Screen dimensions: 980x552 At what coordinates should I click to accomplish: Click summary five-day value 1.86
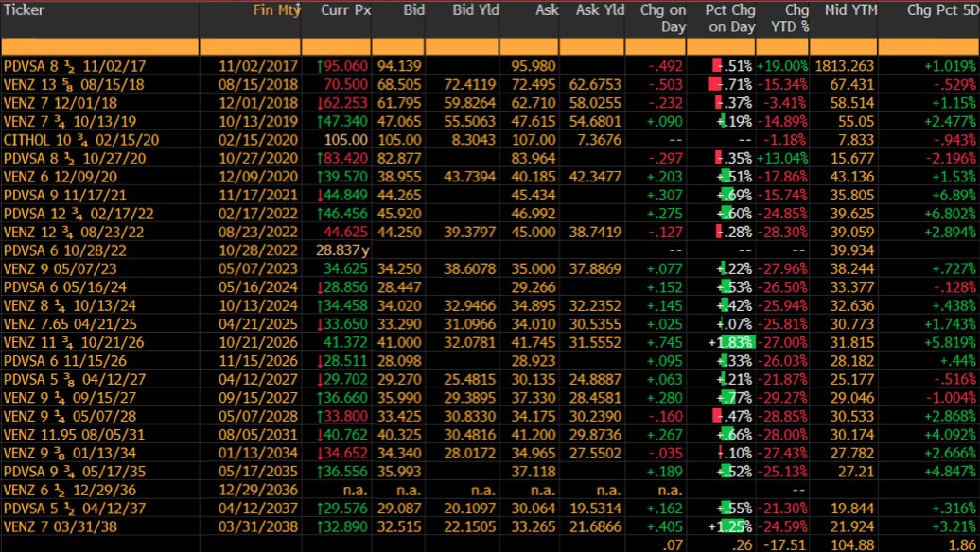click(x=963, y=544)
